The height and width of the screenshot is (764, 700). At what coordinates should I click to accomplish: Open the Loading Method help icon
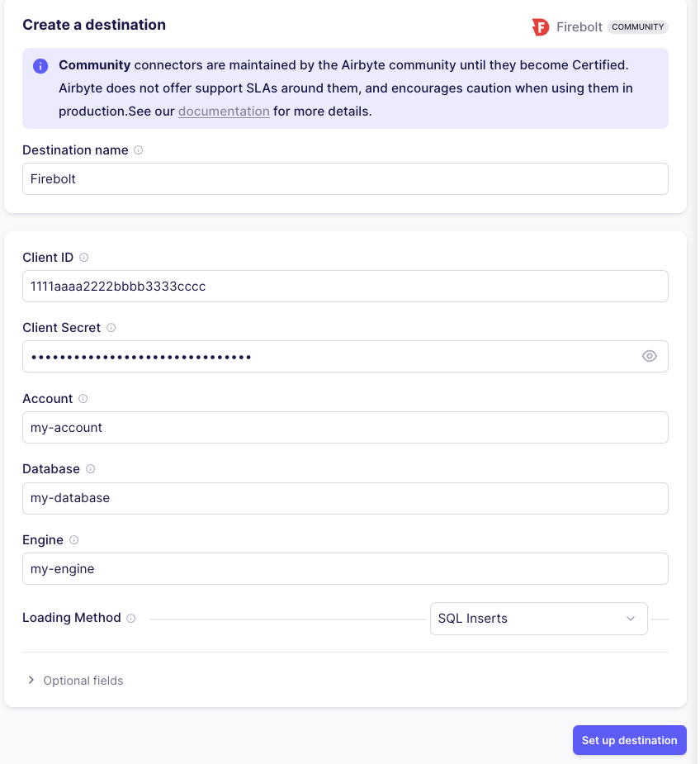click(x=130, y=618)
